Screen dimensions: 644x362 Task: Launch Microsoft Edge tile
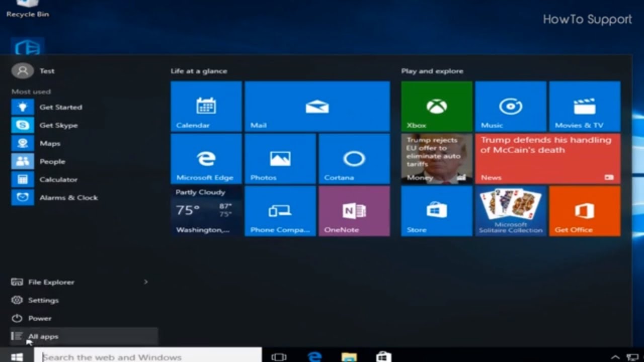206,158
